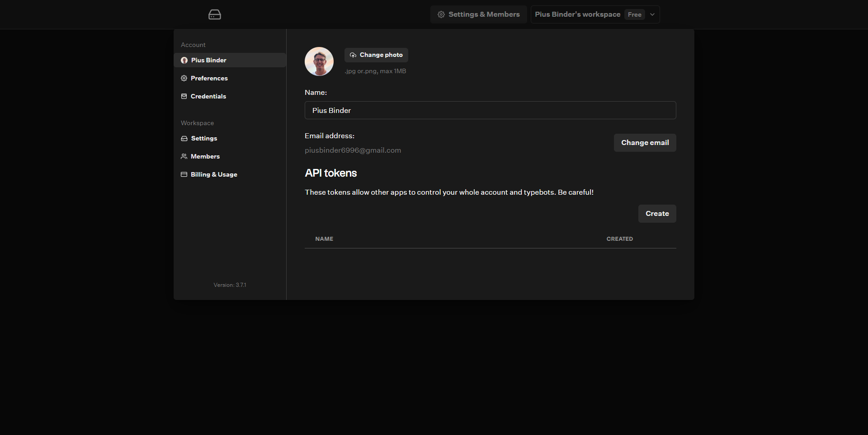Screen dimensions: 868x435
Task: Open Pius Binder's workspace switcher
Action: [577, 14]
